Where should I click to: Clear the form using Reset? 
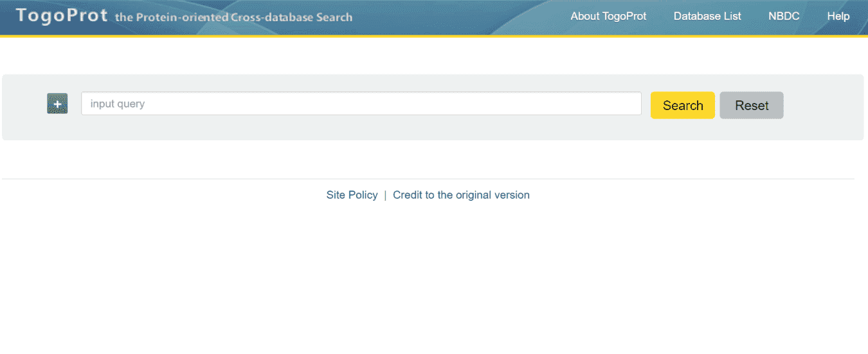coord(751,106)
